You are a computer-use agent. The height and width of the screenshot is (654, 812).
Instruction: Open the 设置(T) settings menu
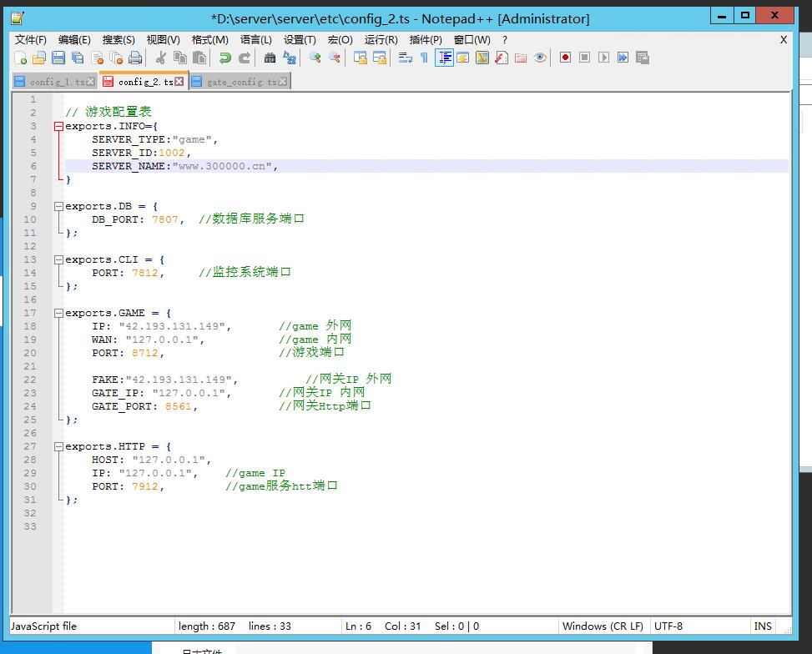coord(300,39)
